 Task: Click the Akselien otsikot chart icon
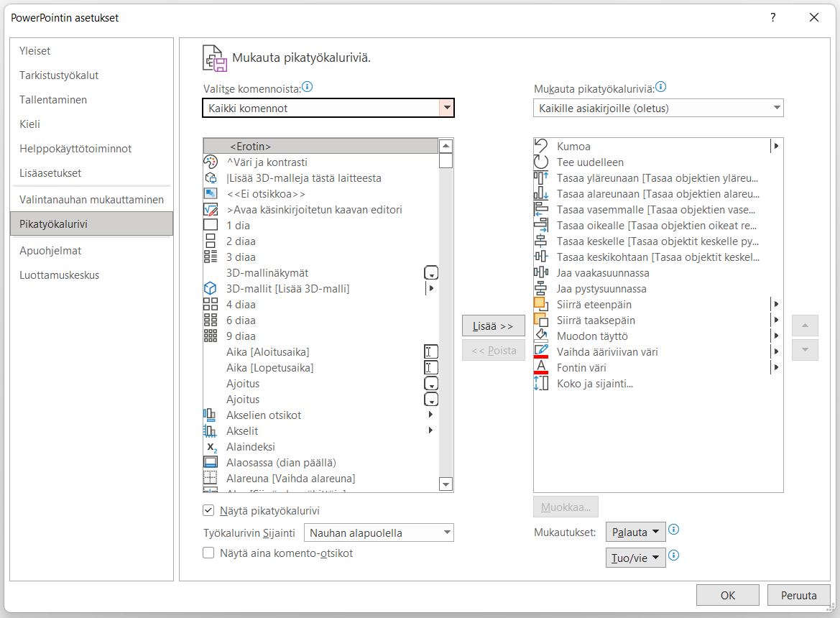point(210,415)
